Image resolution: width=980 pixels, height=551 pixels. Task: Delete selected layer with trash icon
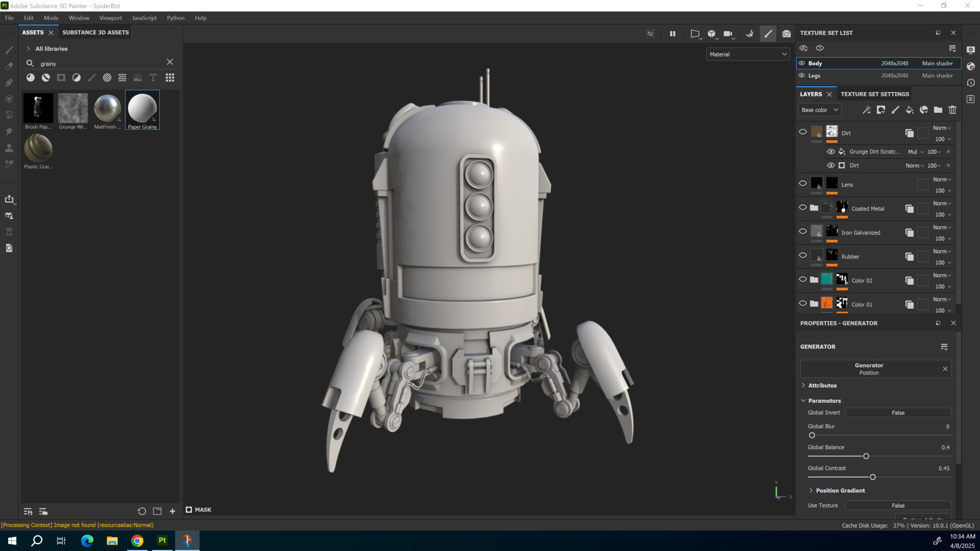point(952,110)
